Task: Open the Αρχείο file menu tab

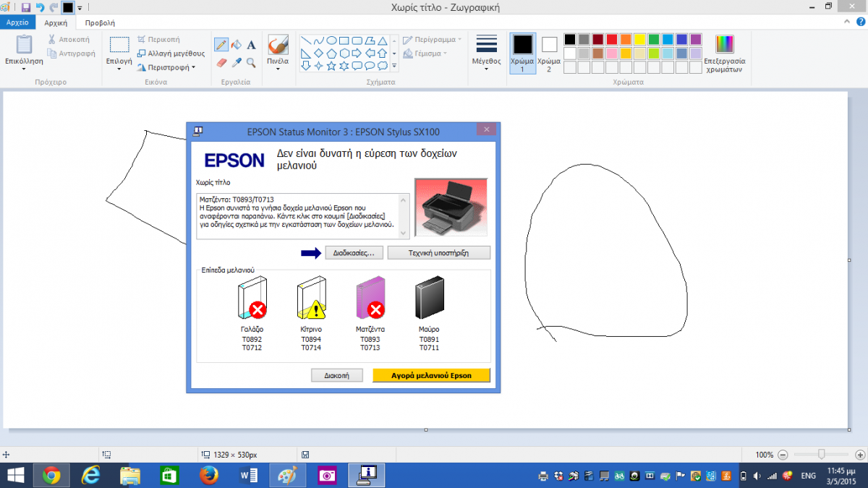Action: click(x=16, y=22)
